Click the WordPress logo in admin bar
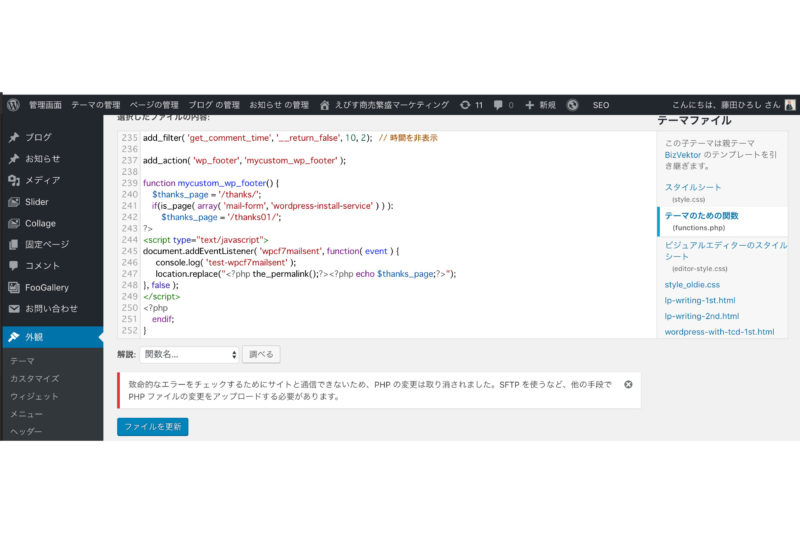 (13, 104)
